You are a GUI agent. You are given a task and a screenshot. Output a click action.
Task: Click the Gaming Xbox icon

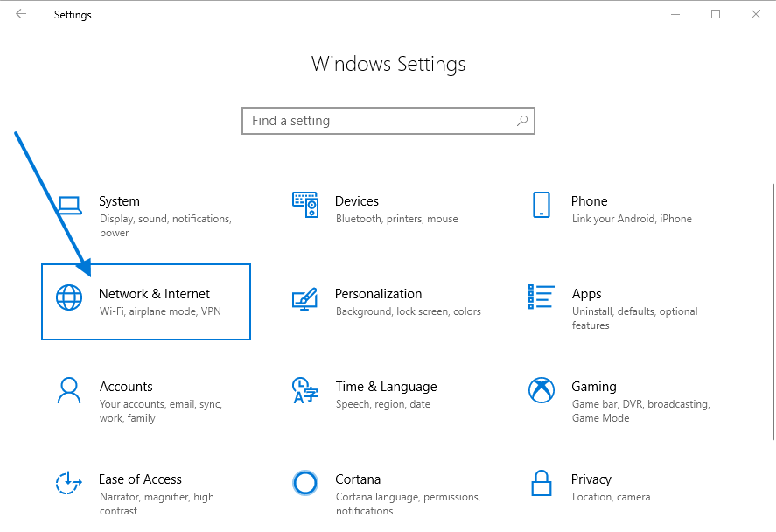542,390
